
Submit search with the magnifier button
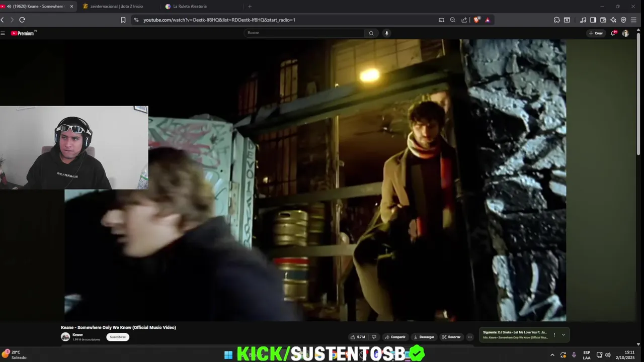[371, 33]
